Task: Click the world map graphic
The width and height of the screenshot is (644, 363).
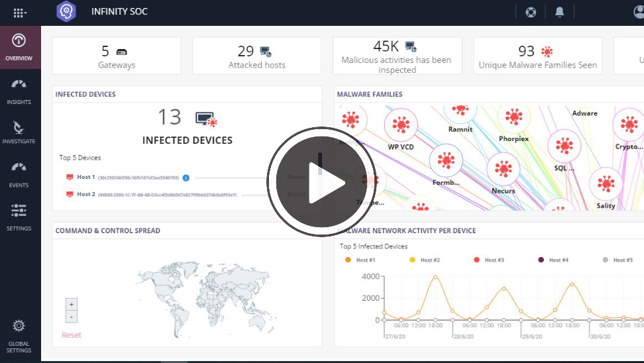Action: click(x=207, y=300)
